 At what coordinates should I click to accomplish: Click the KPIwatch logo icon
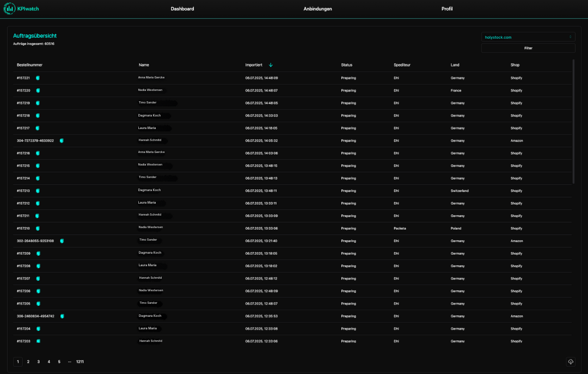[9, 9]
